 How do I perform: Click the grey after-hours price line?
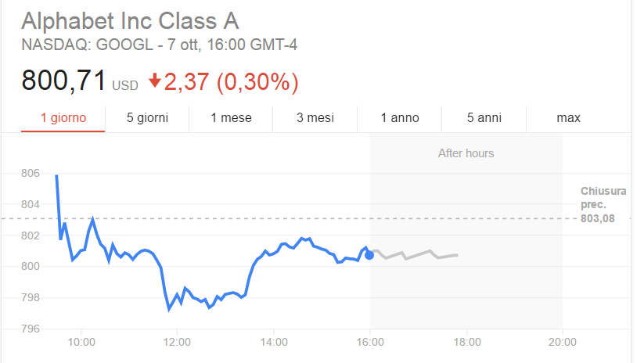(415, 254)
